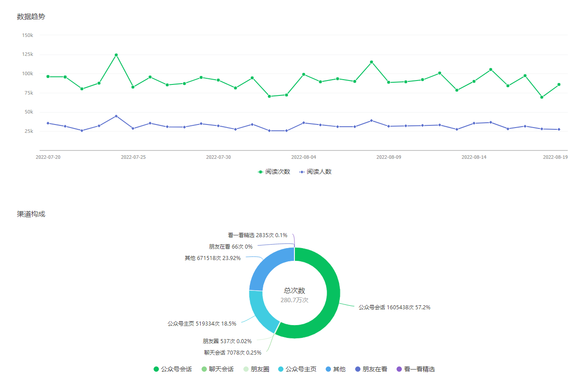The width and height of the screenshot is (588, 377).
Task: Click the 公众号会话 1605438次 data label
Action: 394,307
